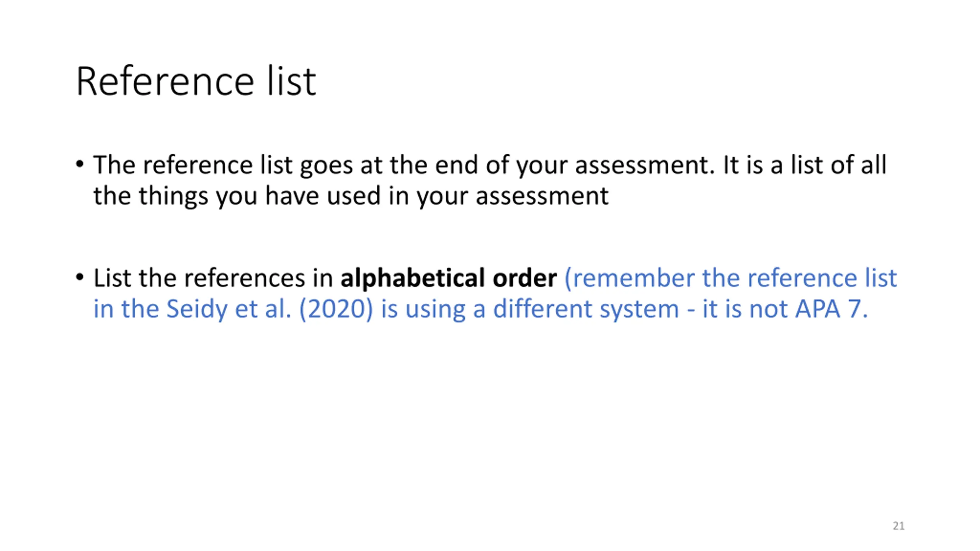Click the blue "(remember the reference list" text
The image size is (980, 551).
tap(730, 278)
